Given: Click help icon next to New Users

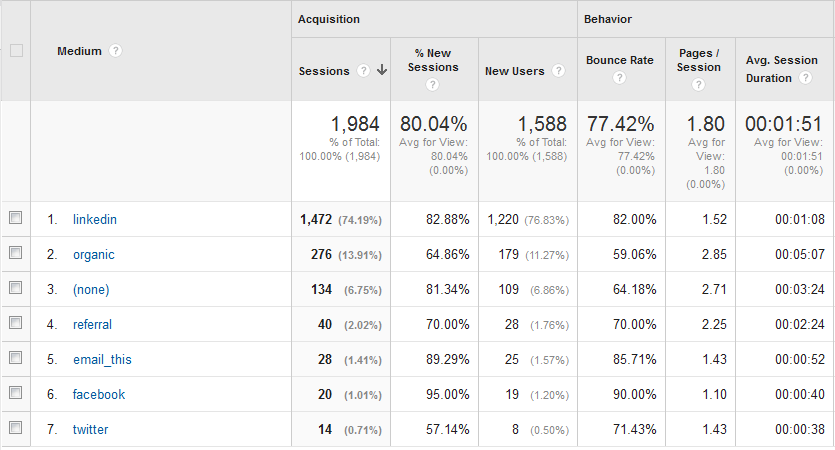Looking at the screenshot, I should pos(559,71).
